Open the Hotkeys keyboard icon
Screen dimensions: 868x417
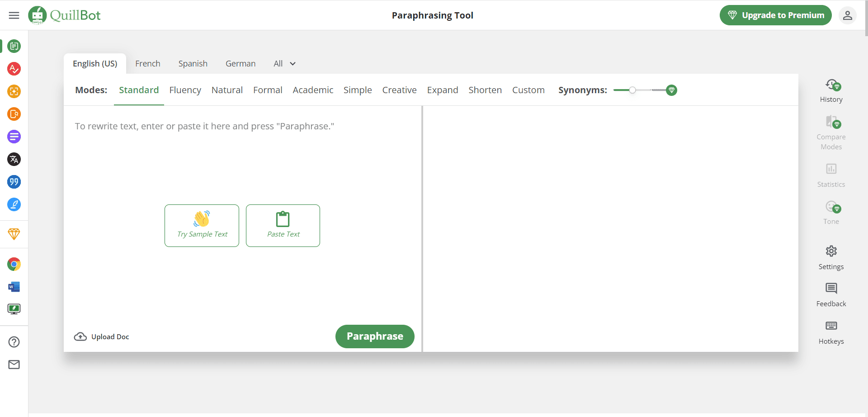(x=831, y=332)
